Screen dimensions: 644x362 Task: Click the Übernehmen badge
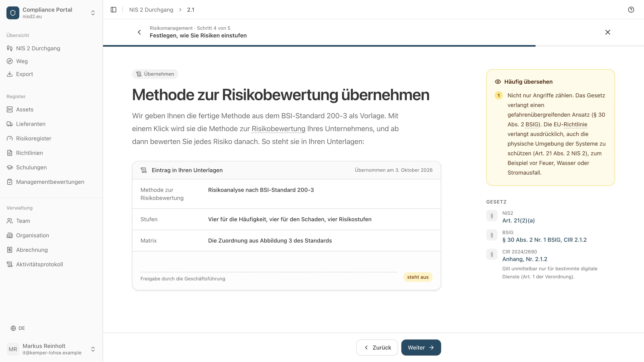[155, 74]
